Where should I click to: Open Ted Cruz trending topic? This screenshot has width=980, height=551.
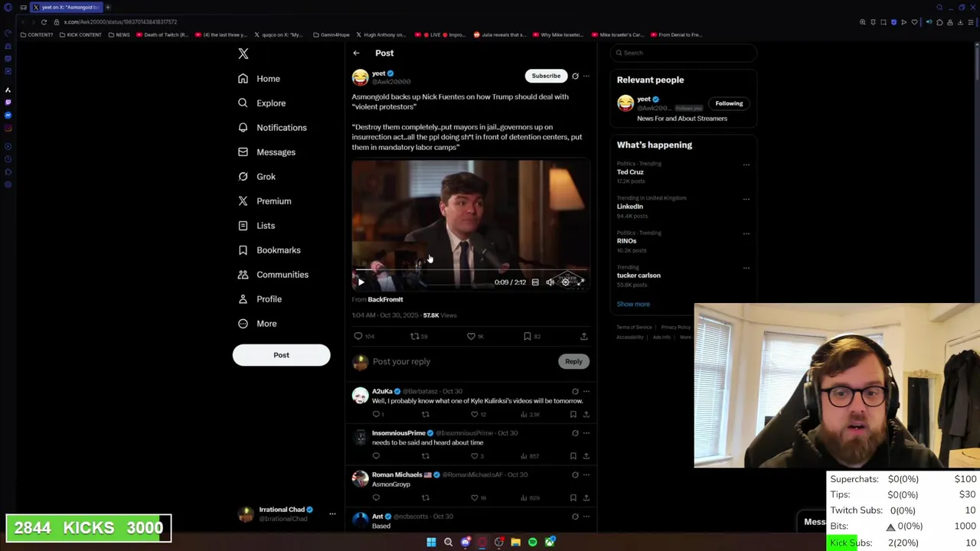pos(630,172)
